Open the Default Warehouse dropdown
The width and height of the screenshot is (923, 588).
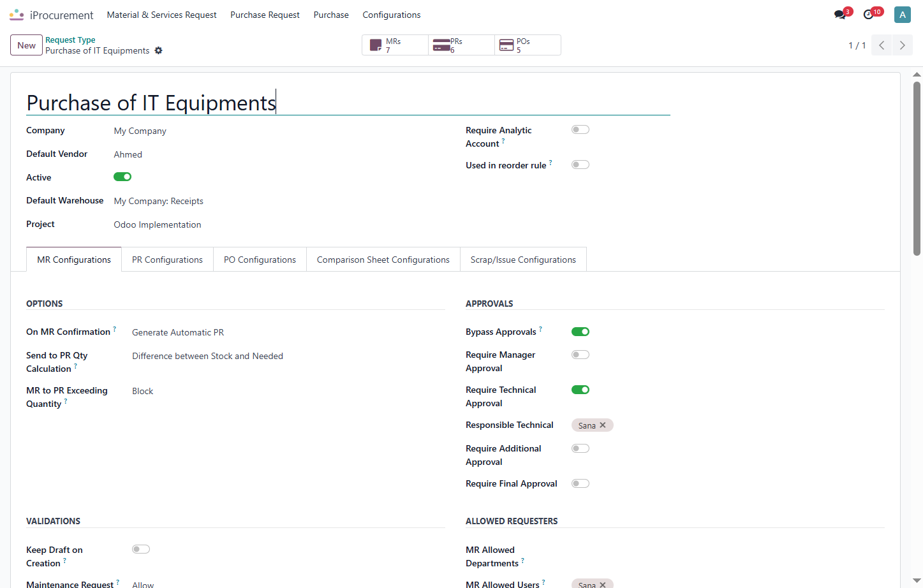click(279, 201)
